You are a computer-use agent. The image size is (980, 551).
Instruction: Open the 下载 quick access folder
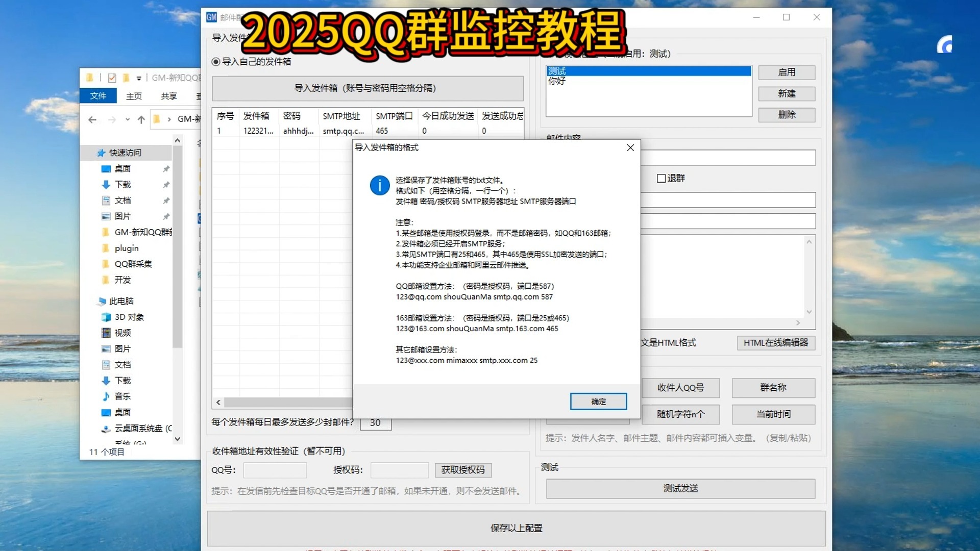[122, 184]
